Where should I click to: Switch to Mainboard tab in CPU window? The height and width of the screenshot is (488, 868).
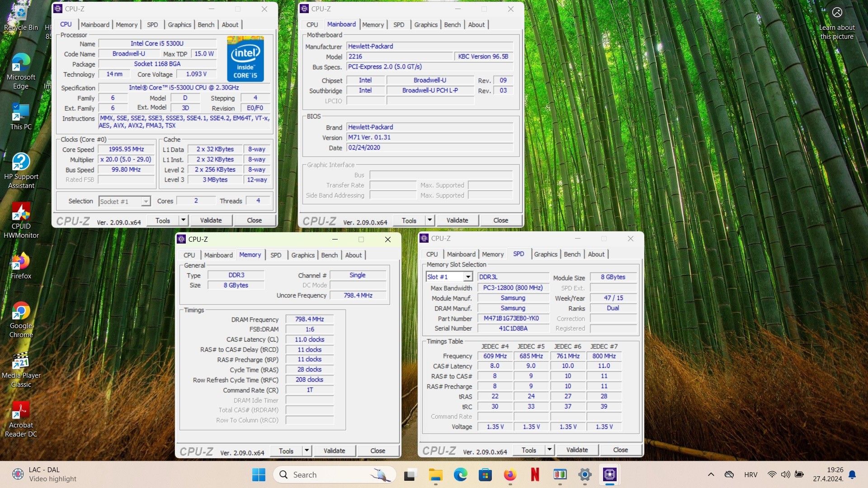point(95,25)
